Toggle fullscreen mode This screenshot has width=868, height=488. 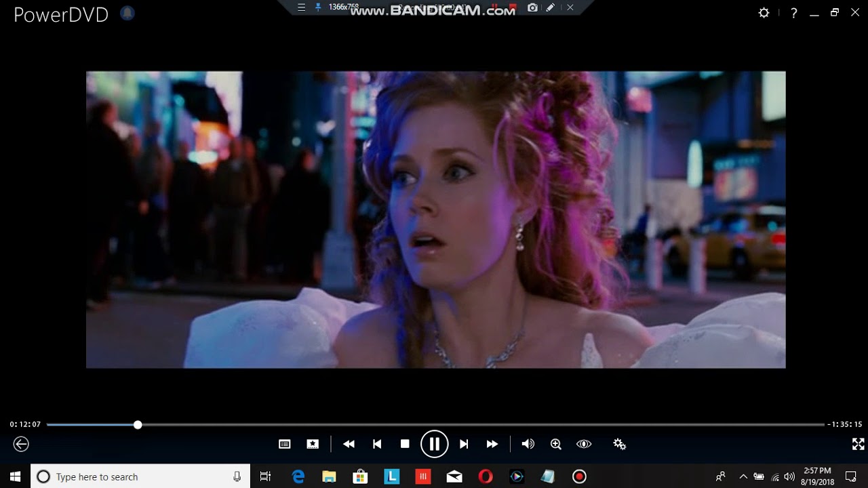(x=858, y=444)
